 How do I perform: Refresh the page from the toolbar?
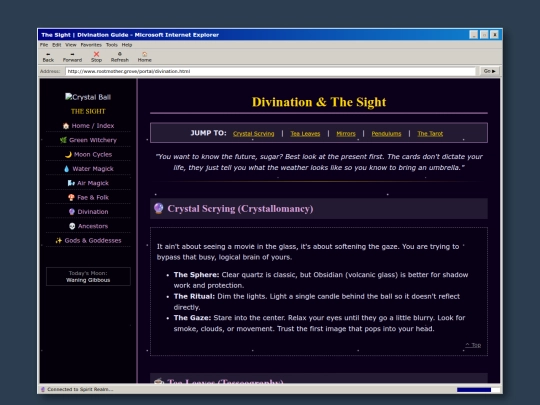tap(120, 57)
